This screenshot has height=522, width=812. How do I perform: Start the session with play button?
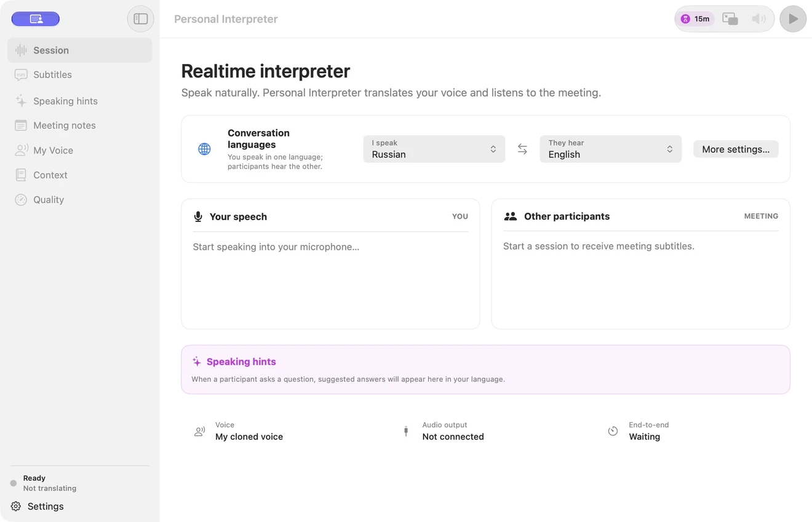(x=793, y=19)
